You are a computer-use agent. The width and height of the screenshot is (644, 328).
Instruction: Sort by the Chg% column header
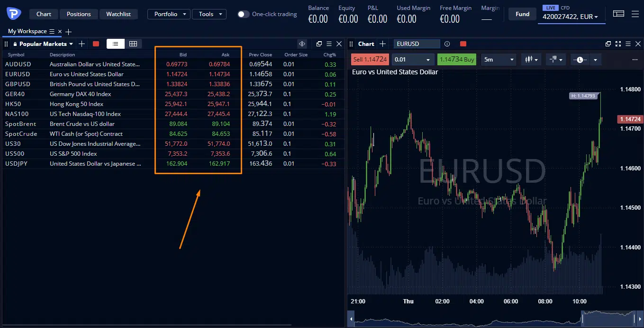click(x=330, y=54)
